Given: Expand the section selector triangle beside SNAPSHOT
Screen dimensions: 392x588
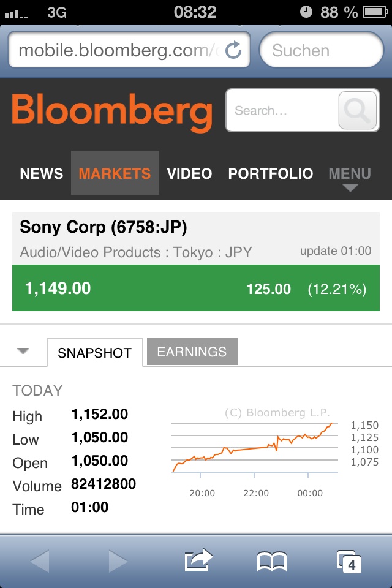Looking at the screenshot, I should pos(23,350).
